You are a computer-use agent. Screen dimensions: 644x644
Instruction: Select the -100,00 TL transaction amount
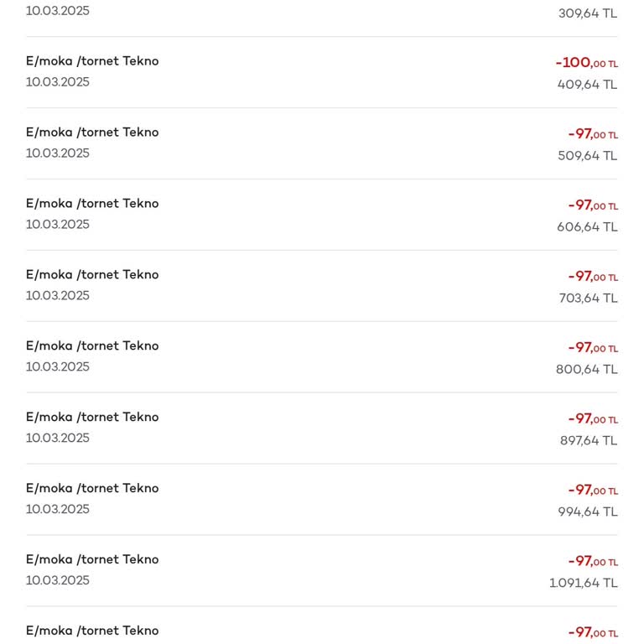[x=586, y=63]
